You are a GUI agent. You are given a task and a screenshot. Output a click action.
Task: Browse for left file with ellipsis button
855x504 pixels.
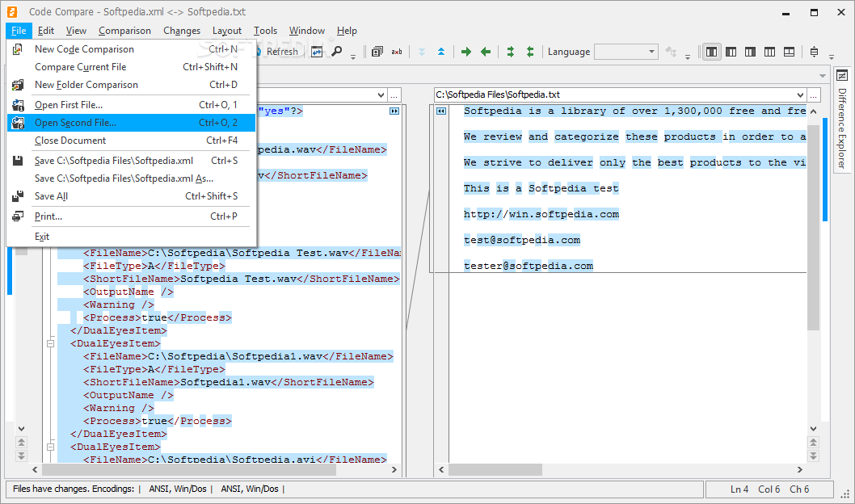pyautogui.click(x=394, y=94)
